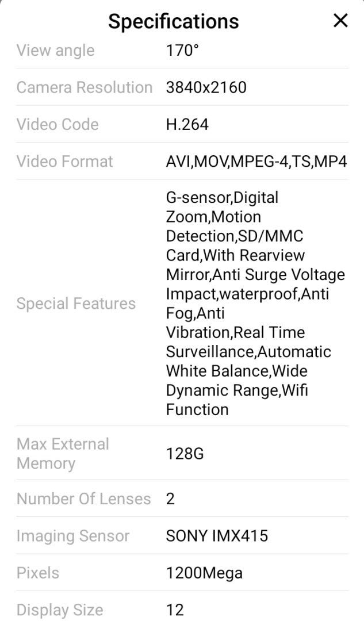This screenshot has height=621, width=364.
Task: Click the SONY IMX415 sensor value
Action: tap(217, 536)
